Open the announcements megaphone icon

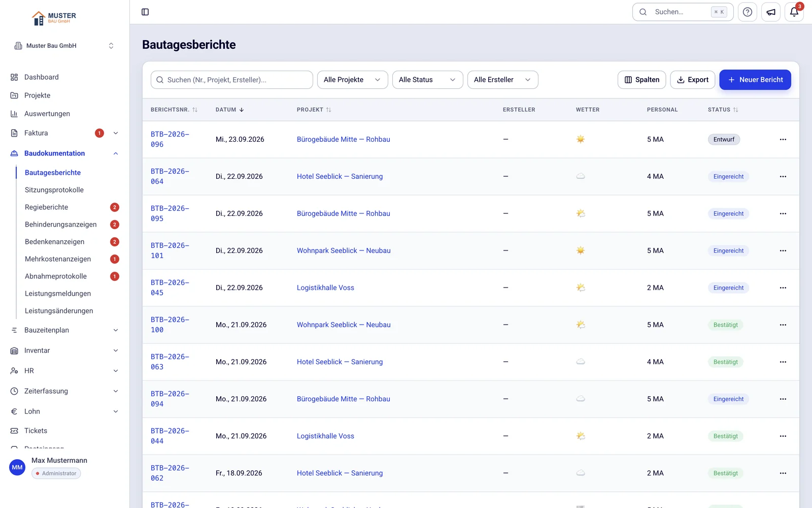click(x=771, y=12)
